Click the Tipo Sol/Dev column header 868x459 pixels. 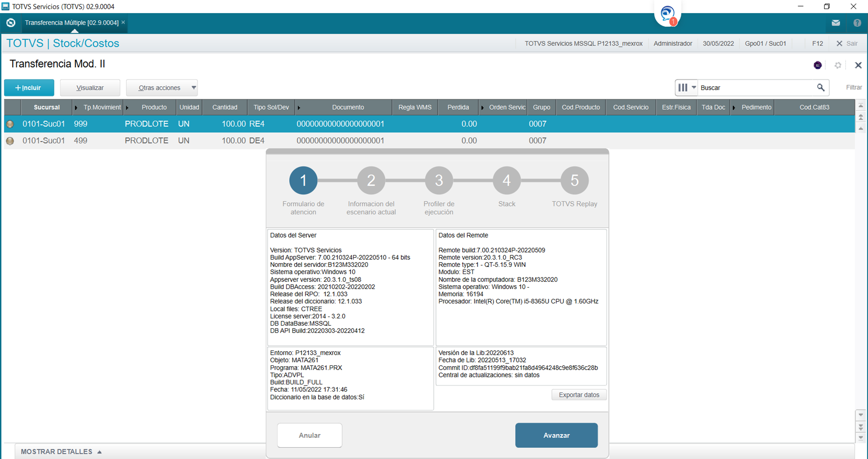[x=271, y=107]
